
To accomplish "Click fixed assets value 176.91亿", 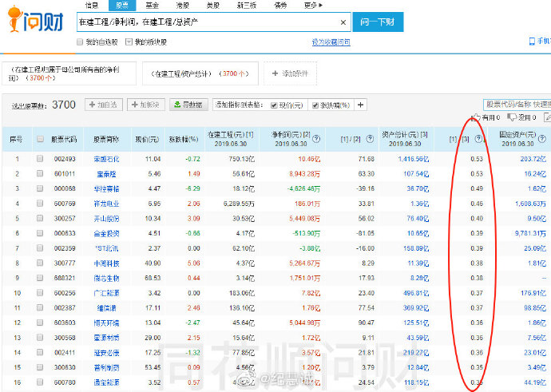I will coord(533,293).
